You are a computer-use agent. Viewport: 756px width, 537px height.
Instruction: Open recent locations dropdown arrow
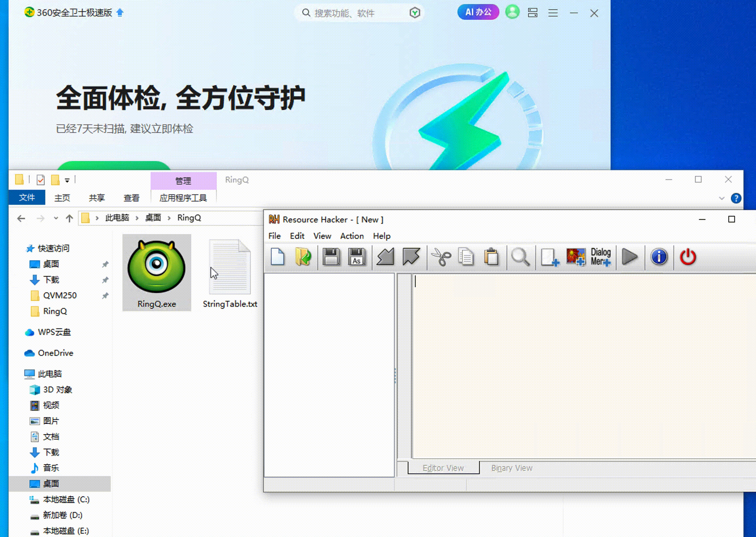click(56, 218)
